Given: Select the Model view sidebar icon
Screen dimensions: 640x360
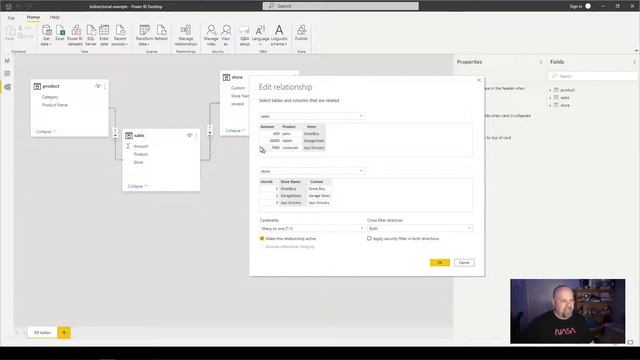Looking at the screenshot, I should pos(7,87).
